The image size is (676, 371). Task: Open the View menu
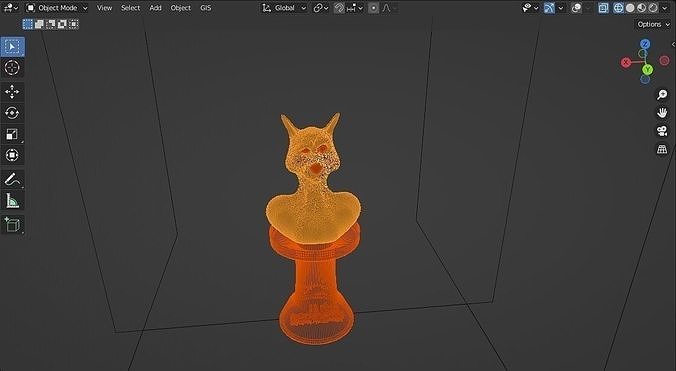coord(104,8)
